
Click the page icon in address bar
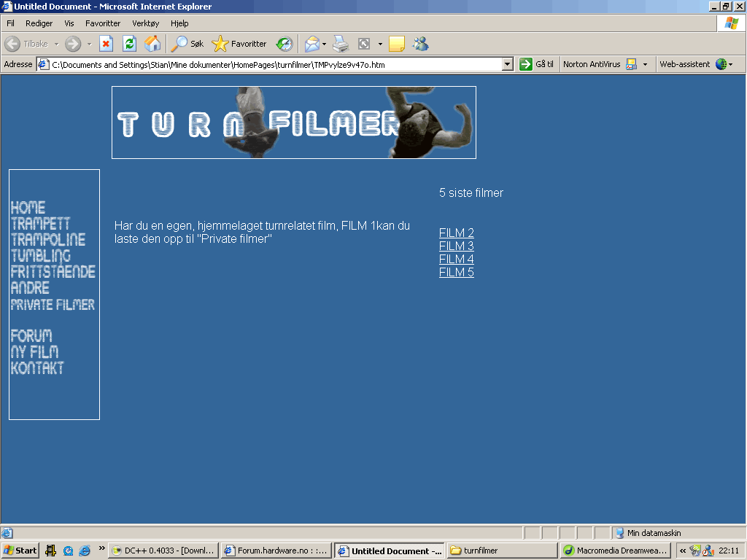click(x=43, y=64)
